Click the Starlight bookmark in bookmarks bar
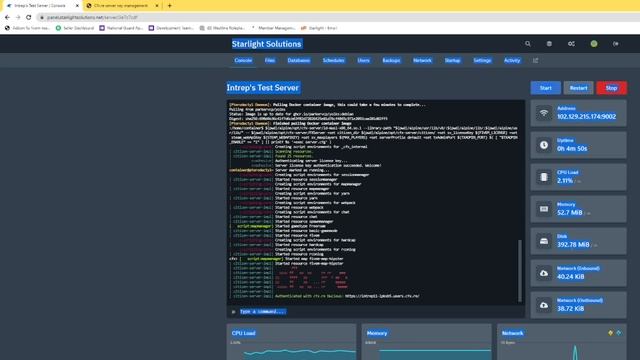 point(319,28)
